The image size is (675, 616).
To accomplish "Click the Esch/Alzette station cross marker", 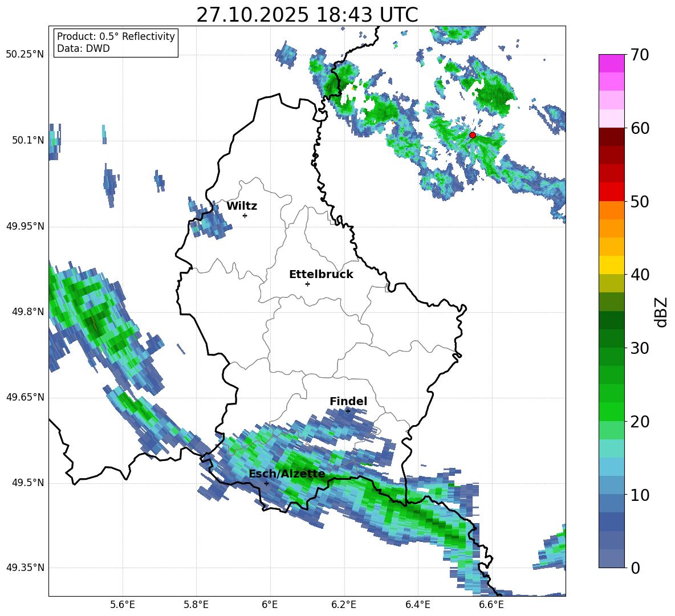I will point(266,483).
